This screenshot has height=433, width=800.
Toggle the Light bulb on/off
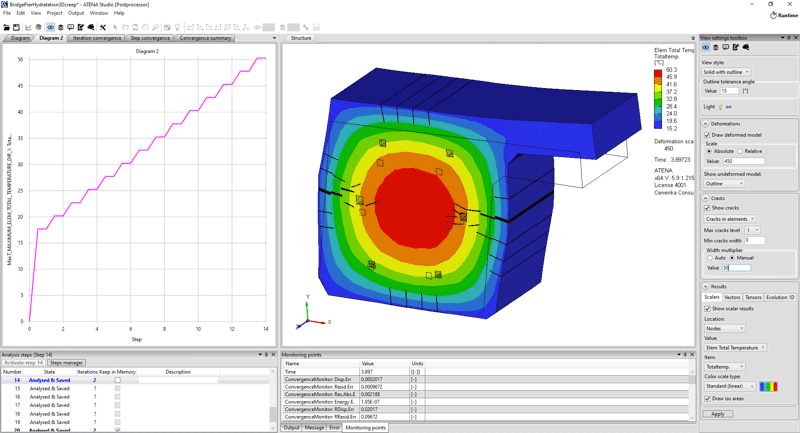pyautogui.click(x=720, y=107)
